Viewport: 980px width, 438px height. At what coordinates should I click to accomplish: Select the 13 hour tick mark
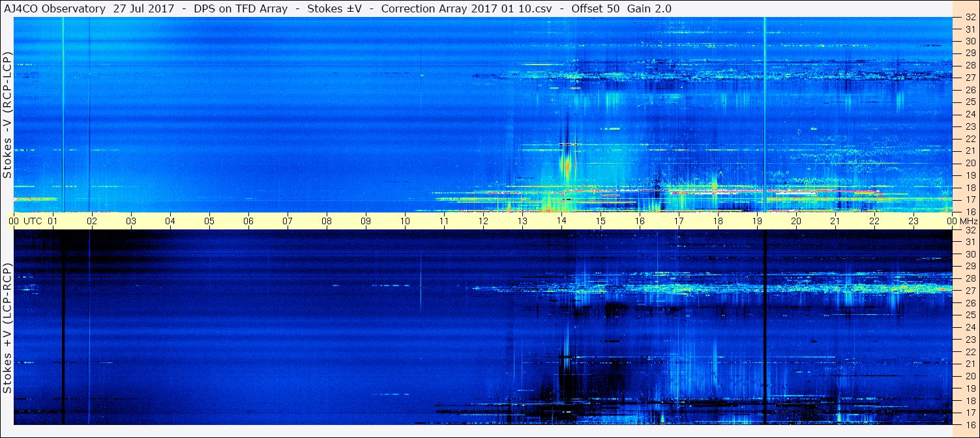[x=522, y=221]
